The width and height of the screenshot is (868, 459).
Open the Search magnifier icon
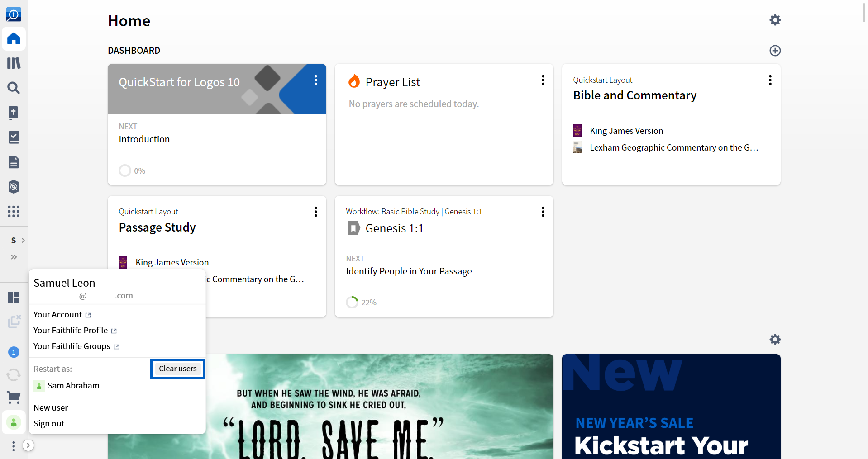(x=14, y=88)
